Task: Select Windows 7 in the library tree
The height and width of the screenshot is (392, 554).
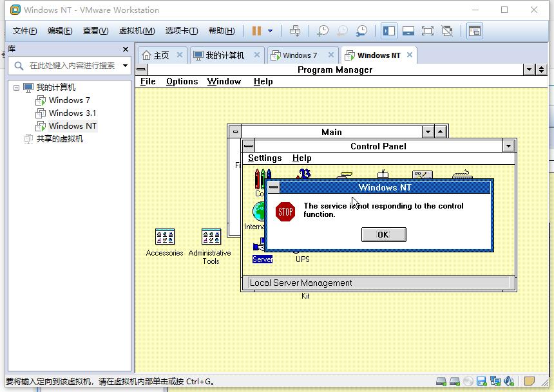Action: (x=70, y=100)
